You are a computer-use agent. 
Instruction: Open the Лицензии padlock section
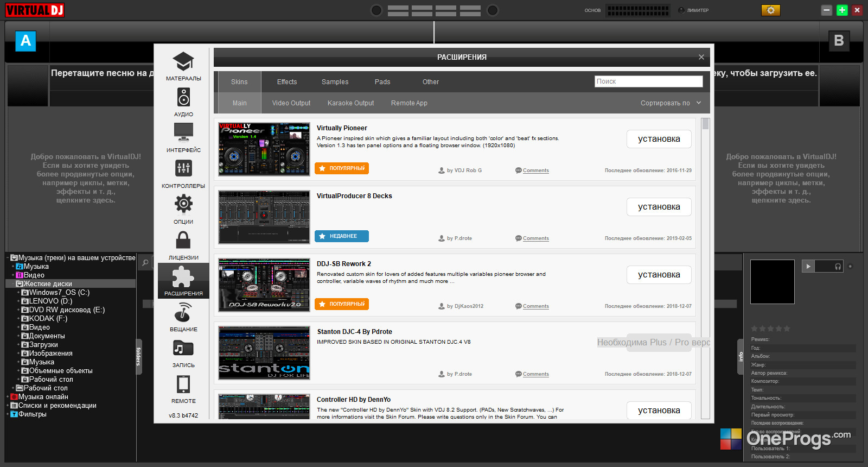pyautogui.click(x=183, y=245)
